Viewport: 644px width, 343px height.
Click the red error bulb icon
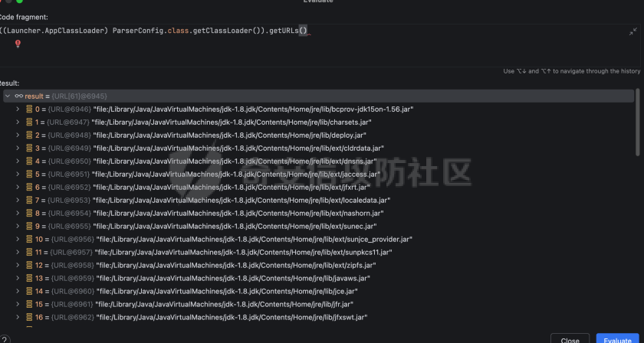coord(18,44)
